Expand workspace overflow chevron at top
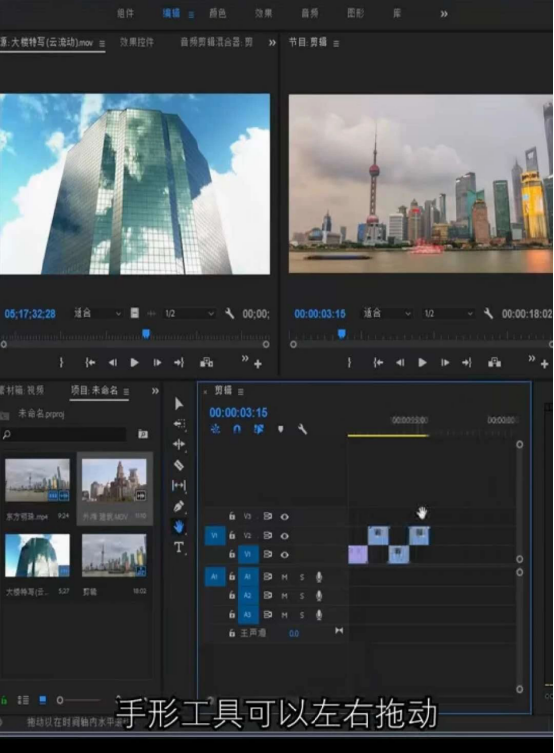This screenshot has height=753, width=554. pos(444,14)
